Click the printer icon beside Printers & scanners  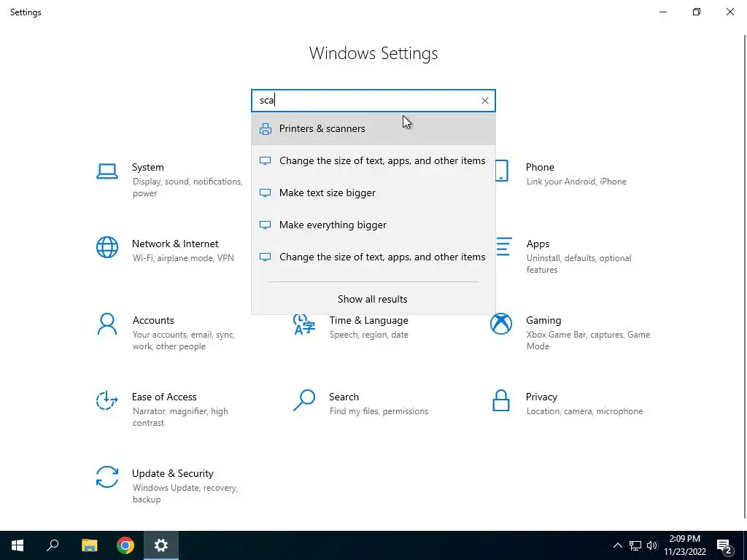tap(266, 129)
